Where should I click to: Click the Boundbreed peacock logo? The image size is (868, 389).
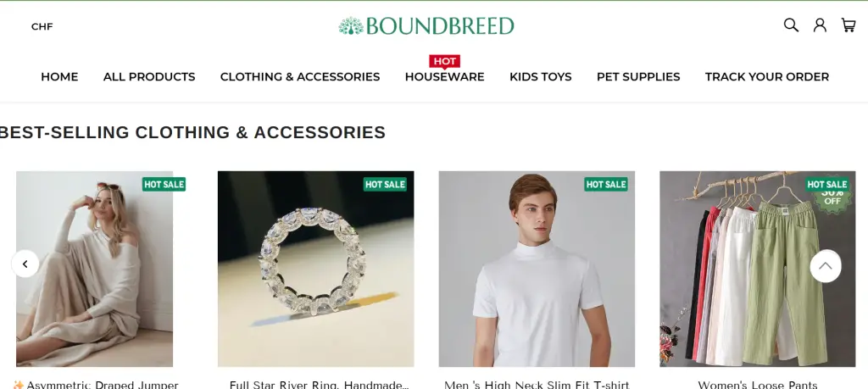(426, 26)
